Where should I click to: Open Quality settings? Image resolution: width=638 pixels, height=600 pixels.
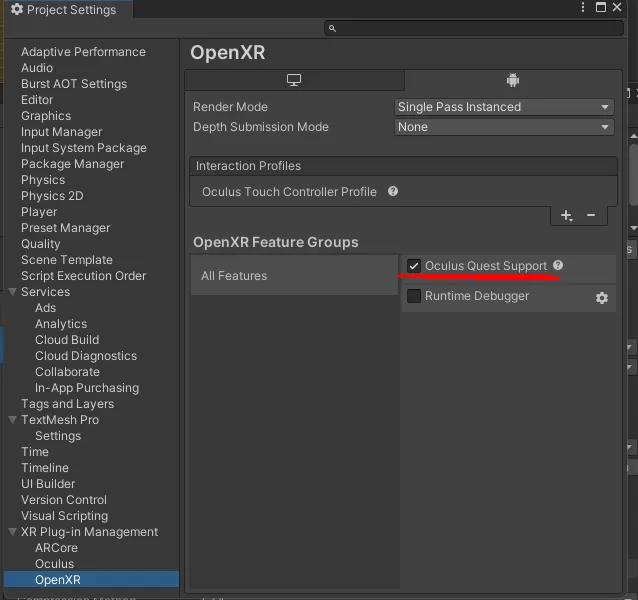coord(41,244)
